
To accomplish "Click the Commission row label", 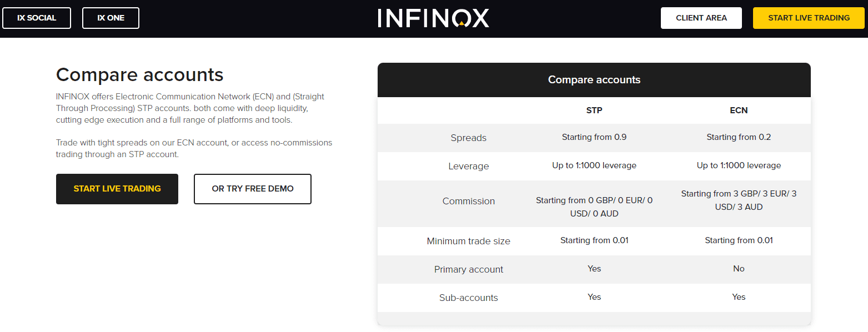I will 469,201.
